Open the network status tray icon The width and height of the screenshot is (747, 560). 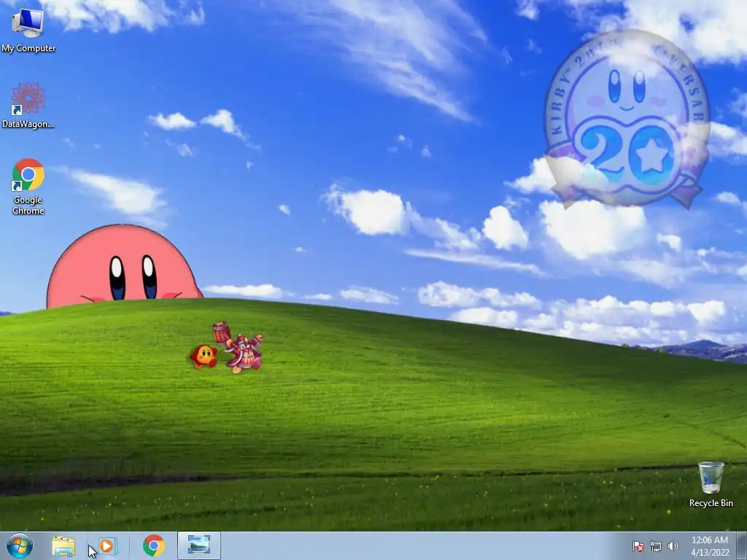656,546
